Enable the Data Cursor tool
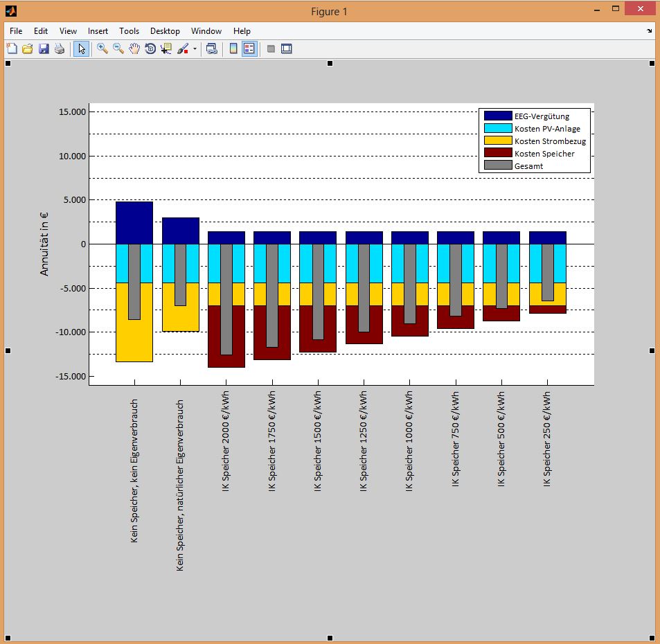 [x=166, y=48]
